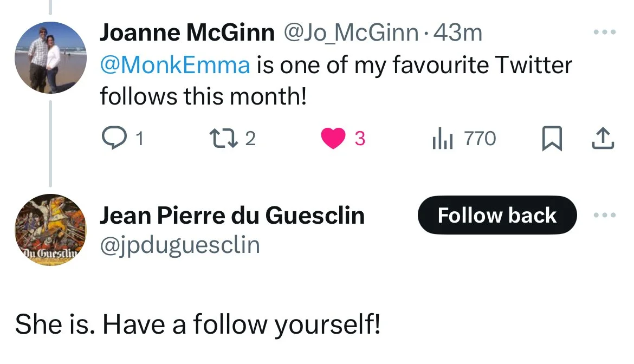Screen dimensions: 634x364
Task: Click the 770 views count
Action: pos(480,139)
